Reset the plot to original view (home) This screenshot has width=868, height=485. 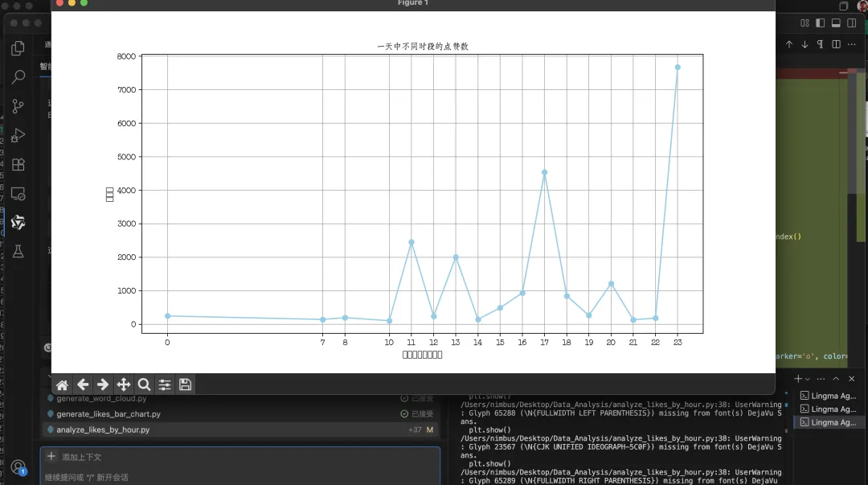point(62,384)
